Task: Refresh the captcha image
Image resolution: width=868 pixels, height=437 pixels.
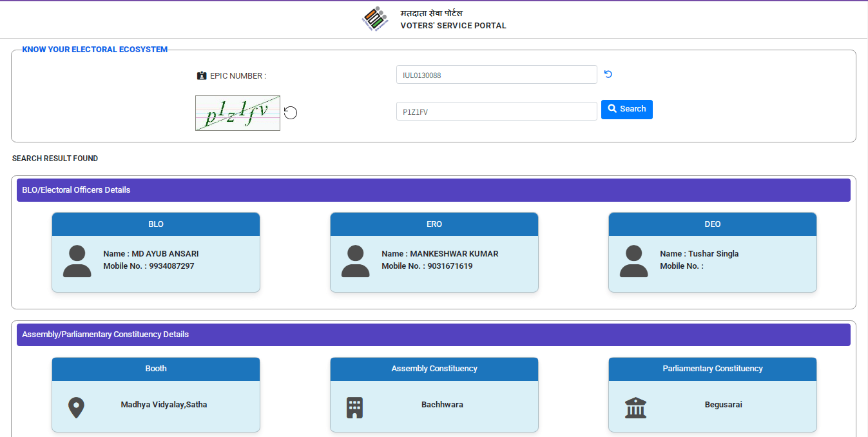Action: tap(291, 113)
